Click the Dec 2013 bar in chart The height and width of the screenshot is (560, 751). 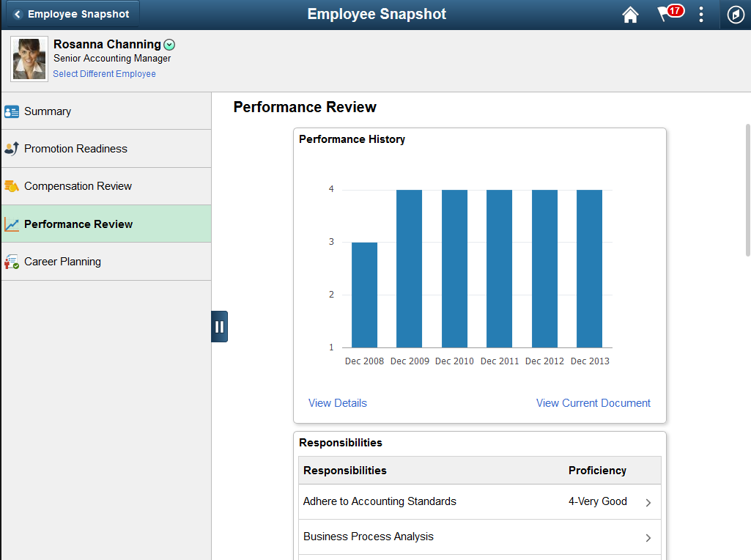point(589,269)
